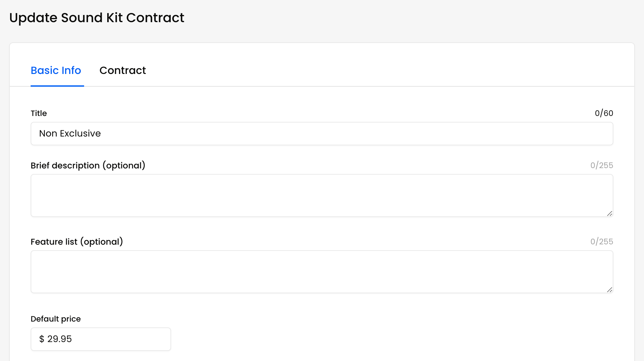
Task: Click the Feature list (optional) label
Action: [77, 242]
